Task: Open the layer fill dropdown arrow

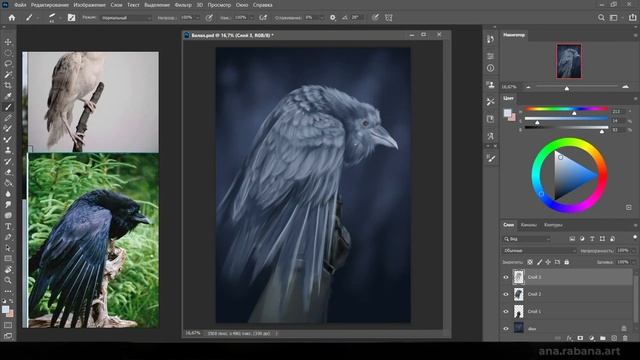Action: click(633, 262)
